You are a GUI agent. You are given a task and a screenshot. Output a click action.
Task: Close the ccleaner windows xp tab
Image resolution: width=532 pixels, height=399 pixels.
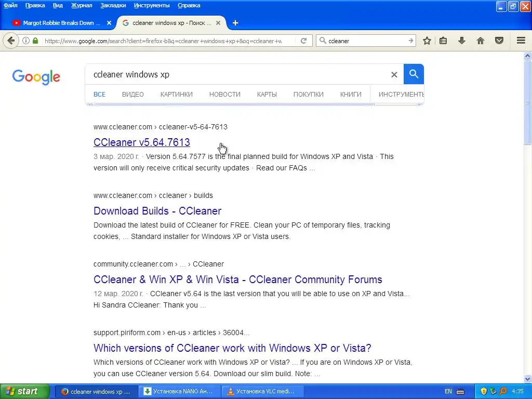[218, 23]
